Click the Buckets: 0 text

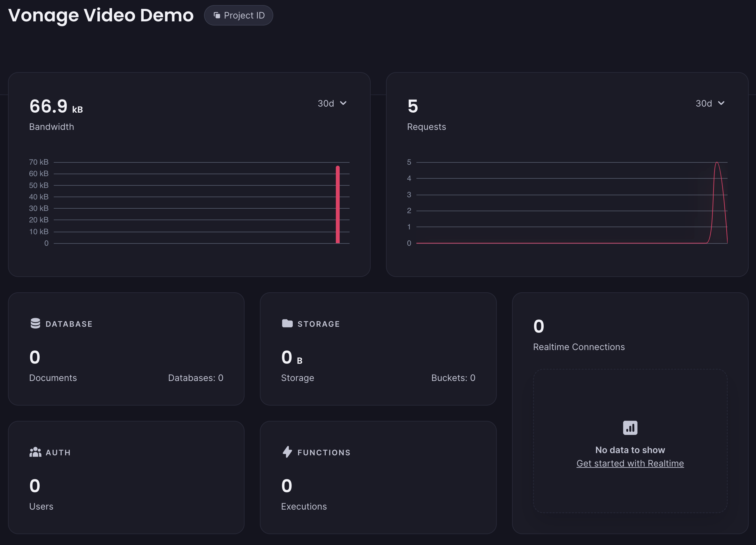[x=453, y=378]
